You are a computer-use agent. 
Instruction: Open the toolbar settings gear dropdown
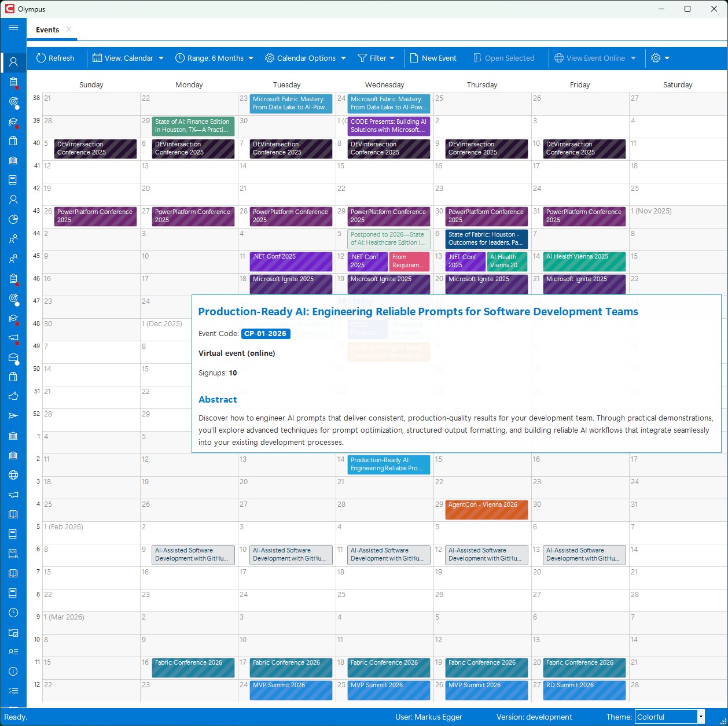click(x=660, y=58)
